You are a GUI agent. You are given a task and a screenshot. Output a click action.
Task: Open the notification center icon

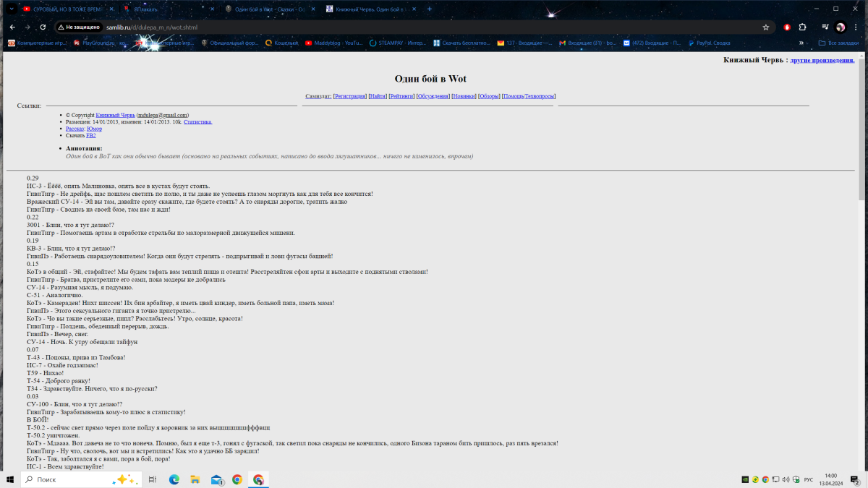click(855, 479)
